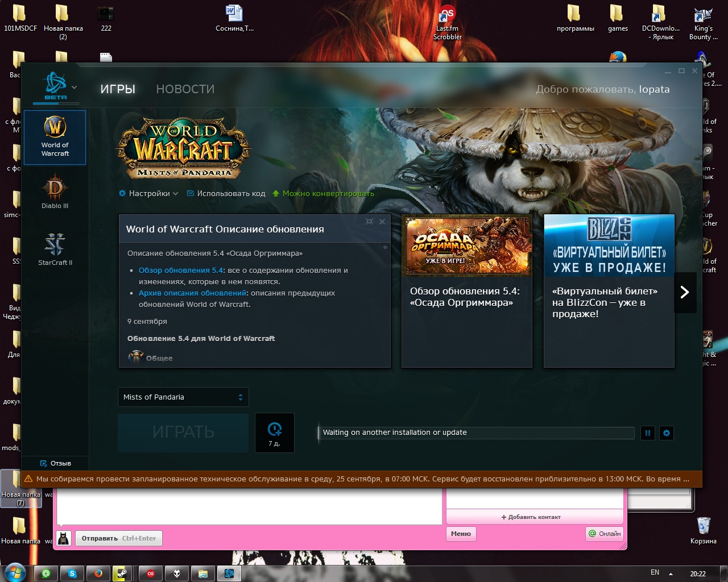728x582 pixels.
Task: Click Можно конвертировать link
Action: [323, 193]
